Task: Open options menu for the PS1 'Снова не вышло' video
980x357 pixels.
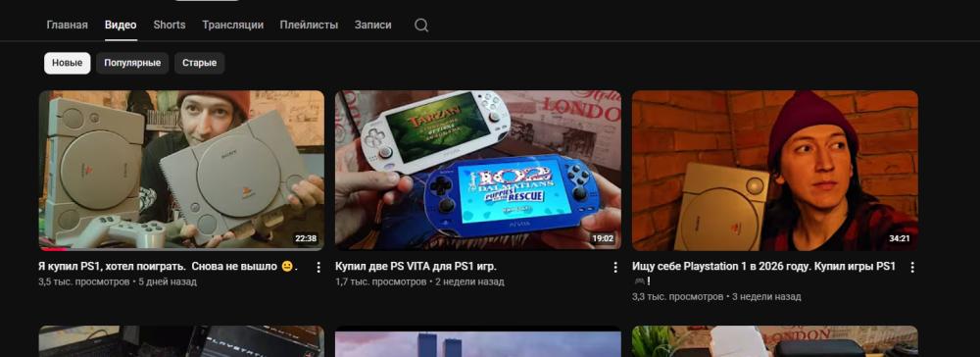Action: coord(318,267)
